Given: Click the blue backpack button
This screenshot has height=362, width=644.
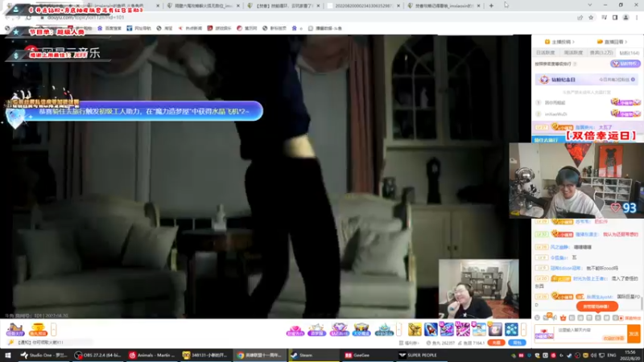Looking at the screenshot, I should pos(517,343).
